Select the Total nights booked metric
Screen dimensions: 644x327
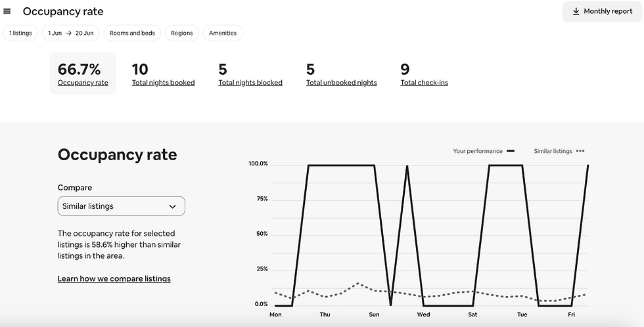(x=163, y=74)
